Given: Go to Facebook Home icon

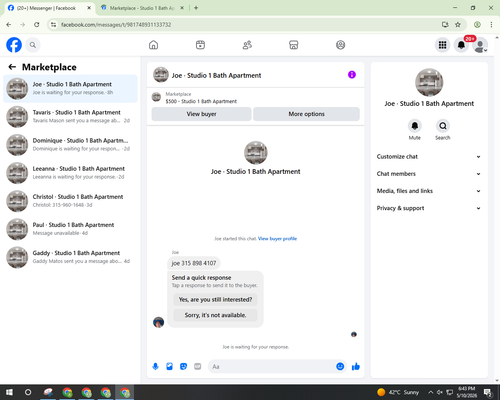Looking at the screenshot, I should [x=153, y=45].
